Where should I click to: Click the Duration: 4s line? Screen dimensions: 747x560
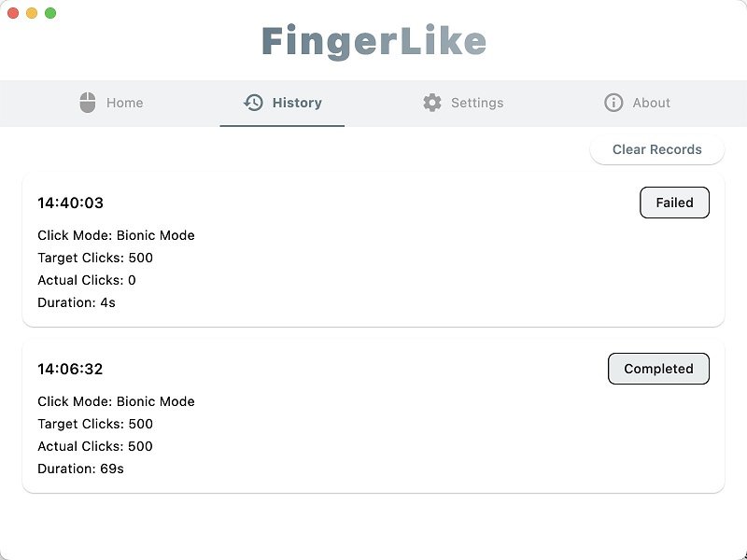[x=77, y=302]
